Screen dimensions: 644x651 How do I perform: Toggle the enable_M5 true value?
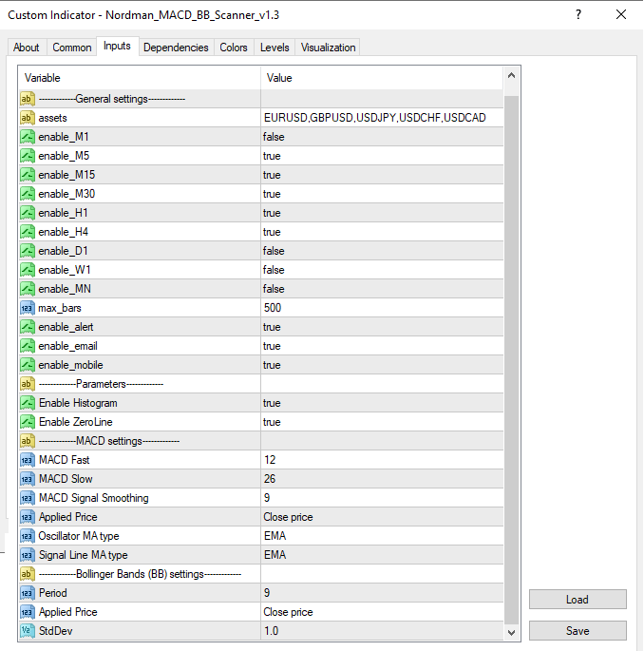382,156
